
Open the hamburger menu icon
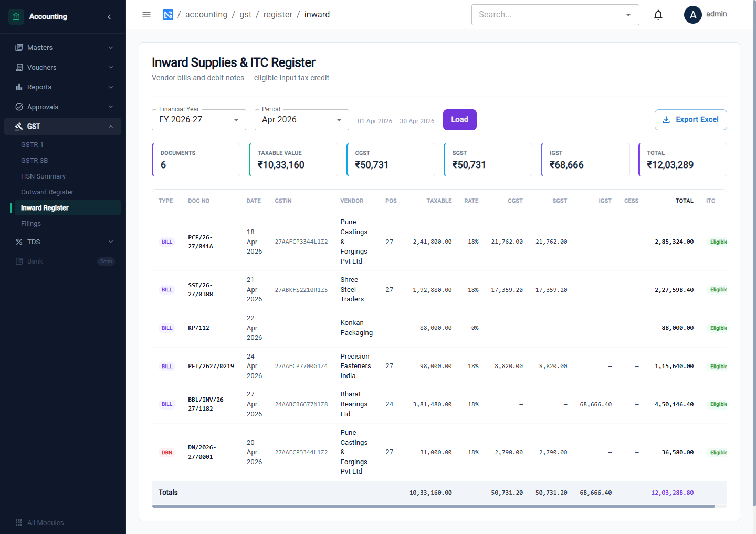(x=146, y=15)
